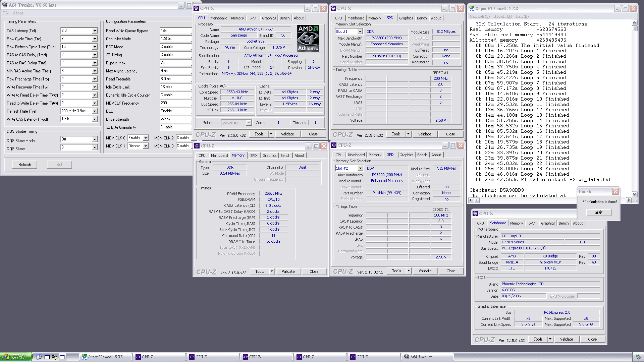The image size is (644, 362).
Task: Click the A64 Tweaker title bar icon
Action: pos(5,5)
